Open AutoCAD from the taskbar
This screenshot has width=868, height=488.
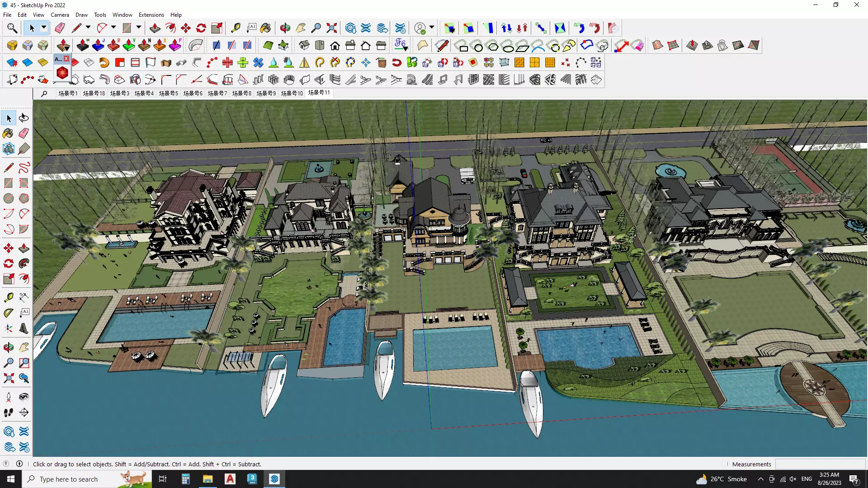230,479
